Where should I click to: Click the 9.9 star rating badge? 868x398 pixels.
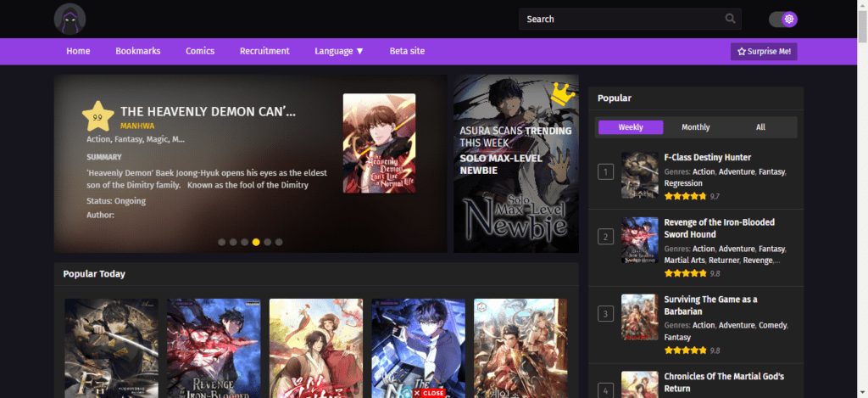(x=98, y=116)
